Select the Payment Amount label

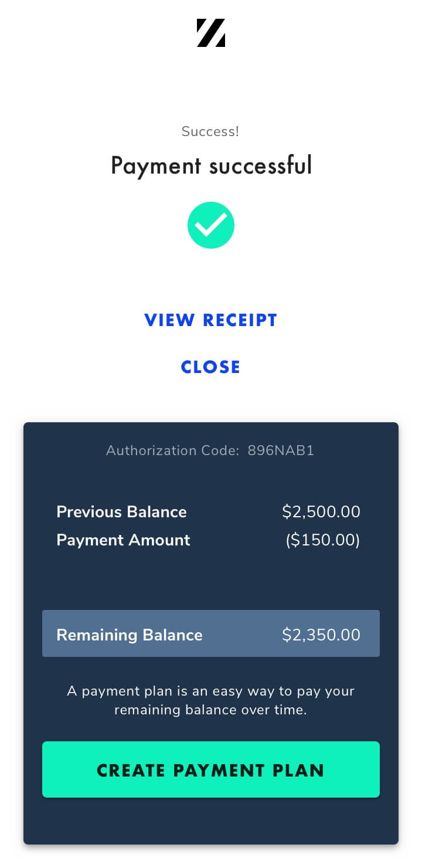(123, 540)
